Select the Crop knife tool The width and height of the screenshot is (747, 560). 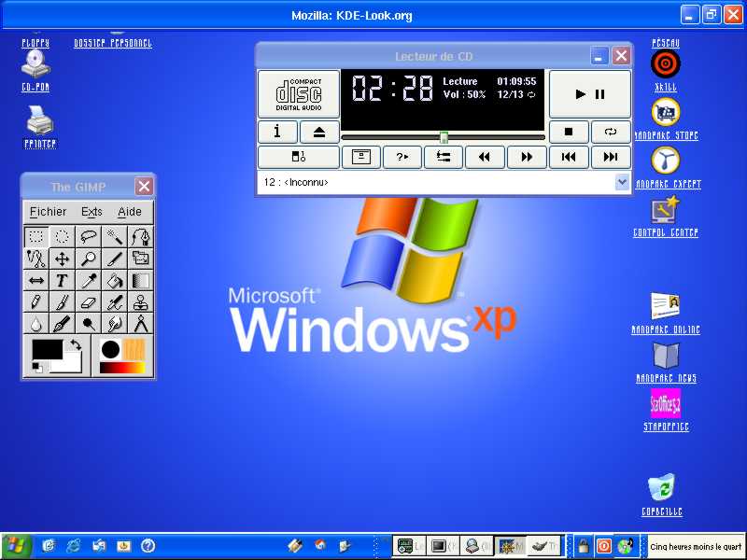114,259
